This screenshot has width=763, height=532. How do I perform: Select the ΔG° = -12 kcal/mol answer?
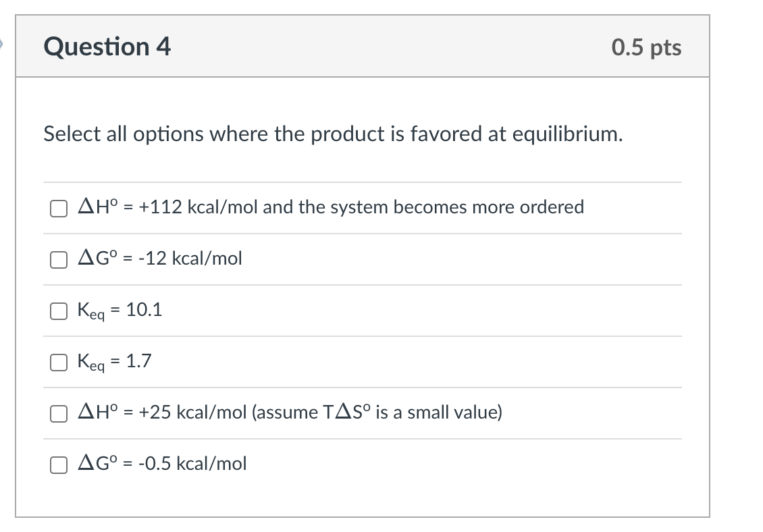[x=58, y=259]
